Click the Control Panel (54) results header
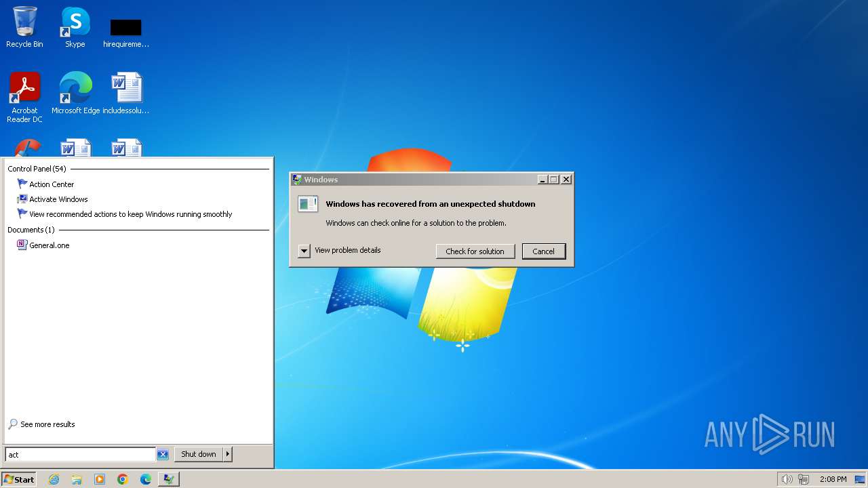 coord(37,169)
